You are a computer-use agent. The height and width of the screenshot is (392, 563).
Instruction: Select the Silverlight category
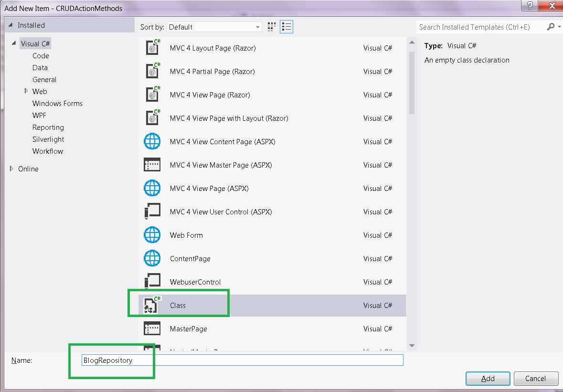point(48,139)
